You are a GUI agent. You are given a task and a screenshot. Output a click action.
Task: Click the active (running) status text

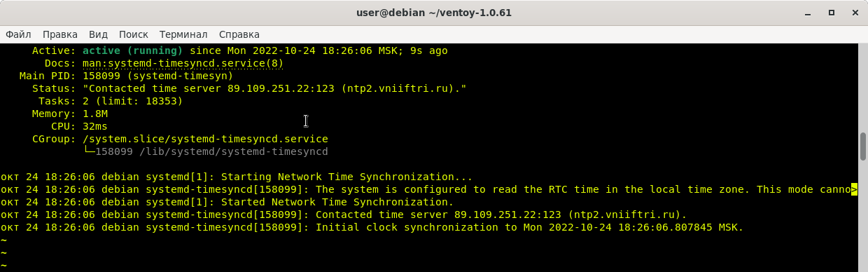pyautogui.click(x=133, y=50)
